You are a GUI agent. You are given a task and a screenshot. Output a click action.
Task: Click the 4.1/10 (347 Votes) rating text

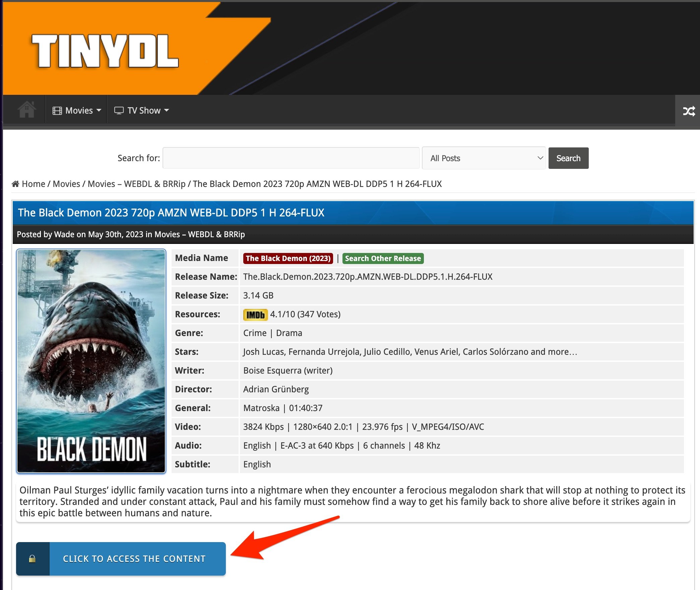(305, 314)
